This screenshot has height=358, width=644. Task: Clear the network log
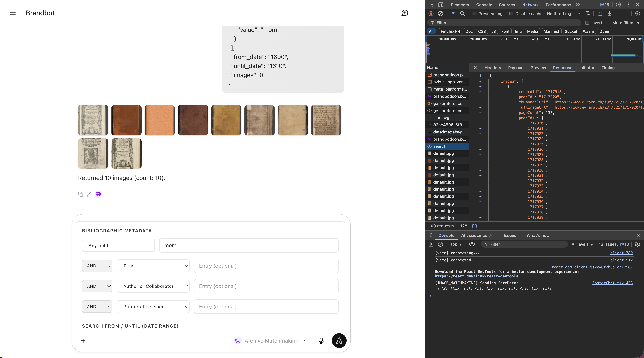[440, 14]
